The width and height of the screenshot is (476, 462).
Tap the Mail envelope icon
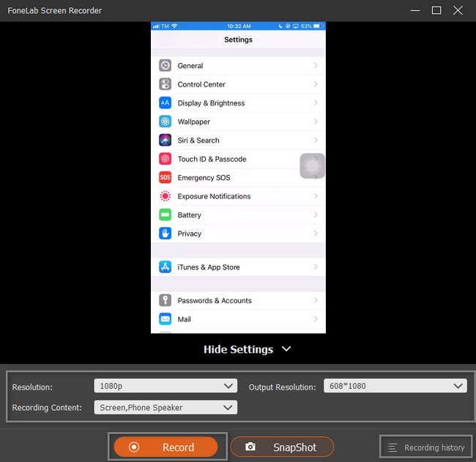pyautogui.click(x=166, y=319)
